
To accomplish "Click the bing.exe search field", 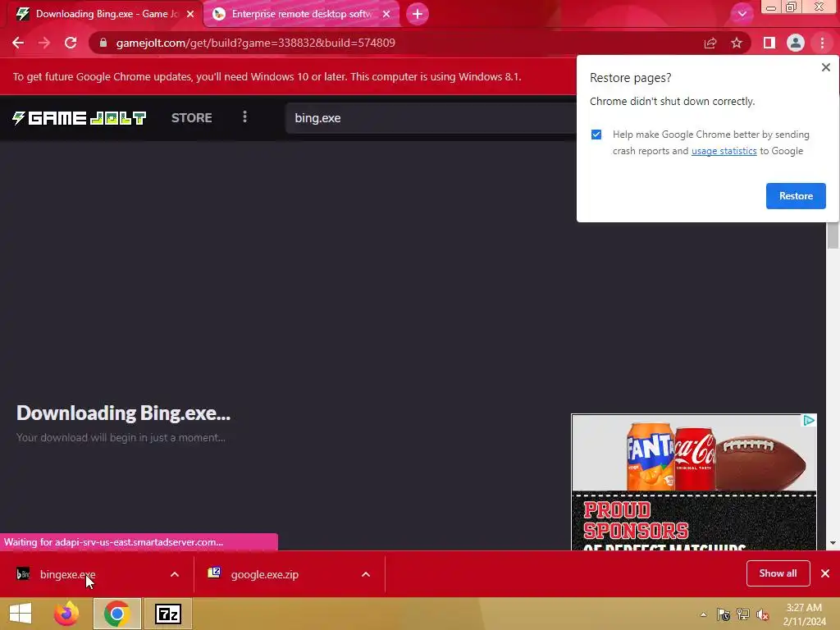I will tap(431, 118).
